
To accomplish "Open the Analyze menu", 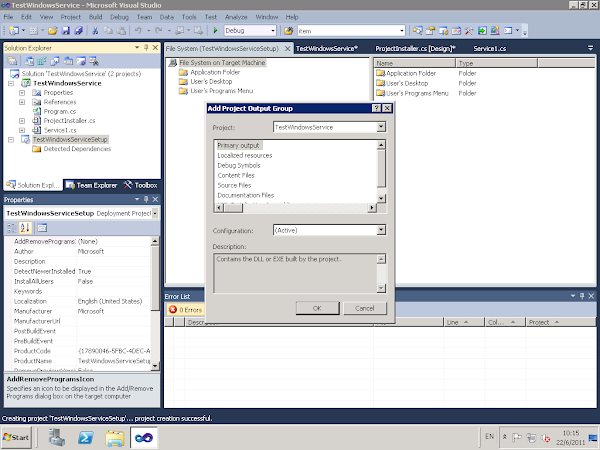I will (x=236, y=17).
